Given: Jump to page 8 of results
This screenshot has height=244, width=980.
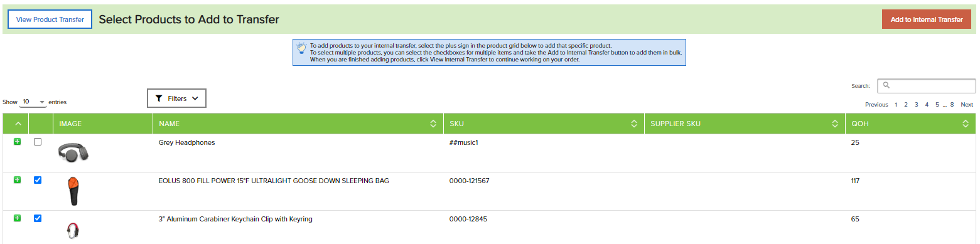Looking at the screenshot, I should pos(952,105).
